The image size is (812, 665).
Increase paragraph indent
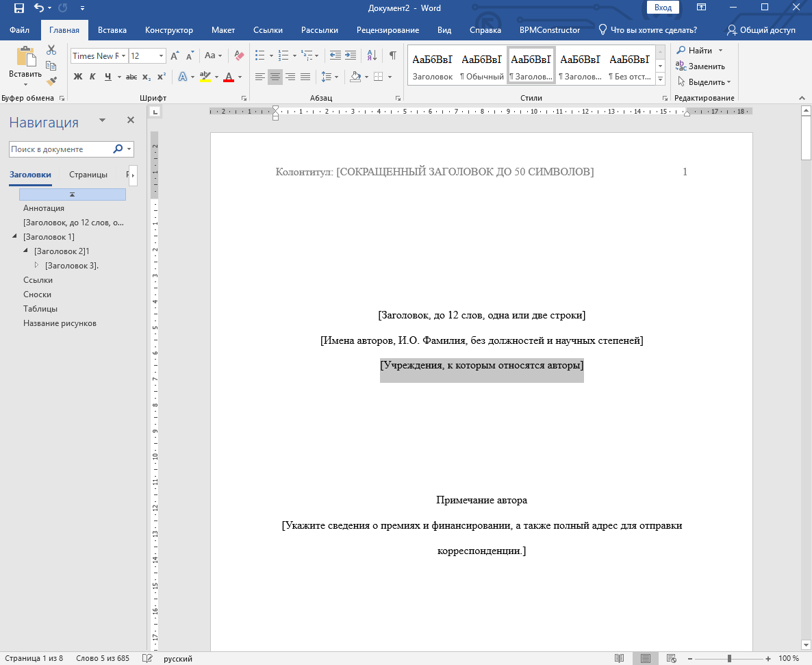[351, 55]
